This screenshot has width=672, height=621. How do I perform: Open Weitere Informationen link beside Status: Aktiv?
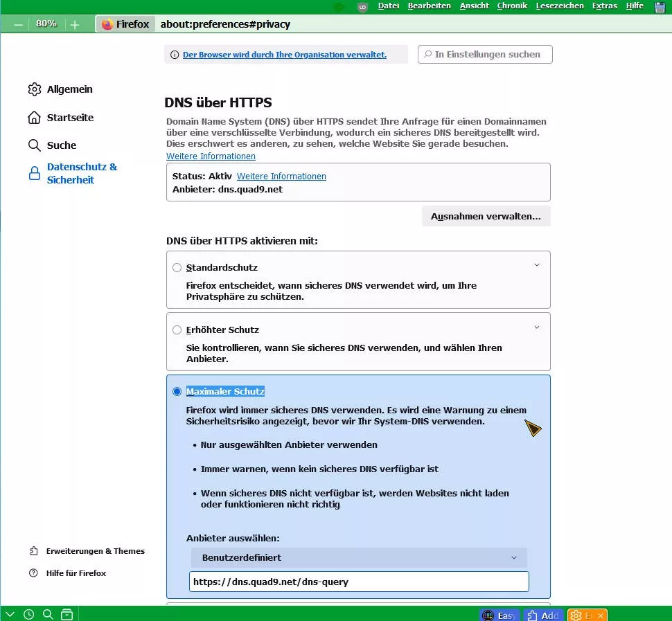(x=281, y=176)
